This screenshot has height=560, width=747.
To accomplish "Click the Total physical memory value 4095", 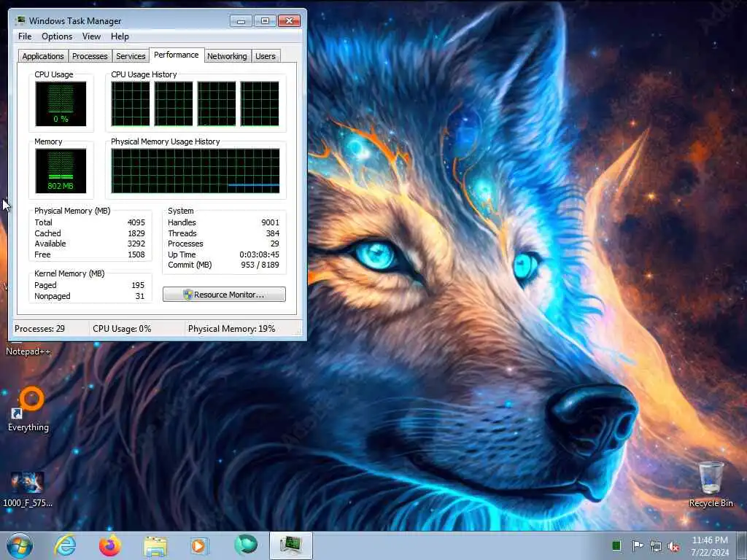I will pos(136,222).
